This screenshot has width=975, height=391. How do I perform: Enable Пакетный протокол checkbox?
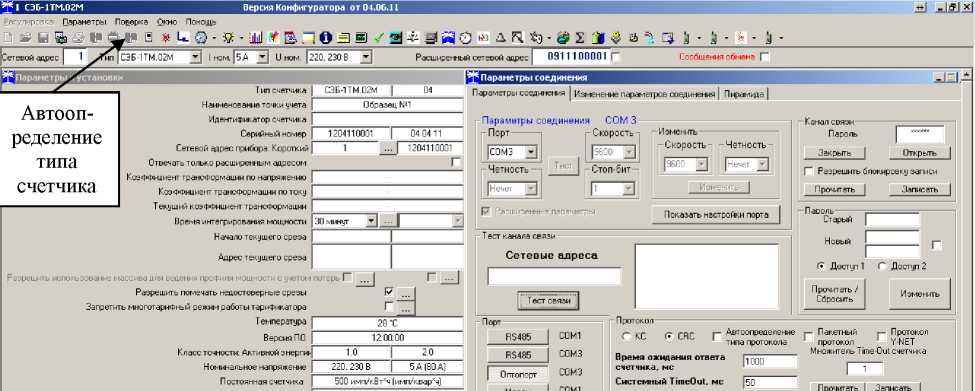point(808,336)
